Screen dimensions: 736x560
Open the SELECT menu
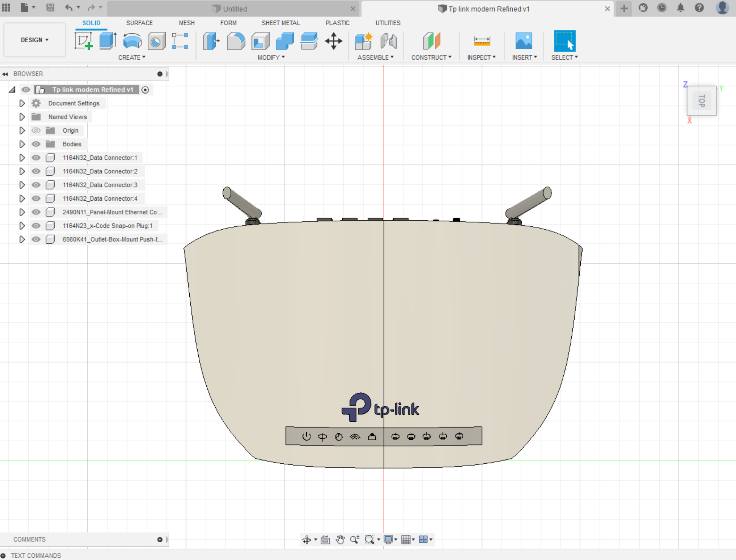(x=564, y=57)
